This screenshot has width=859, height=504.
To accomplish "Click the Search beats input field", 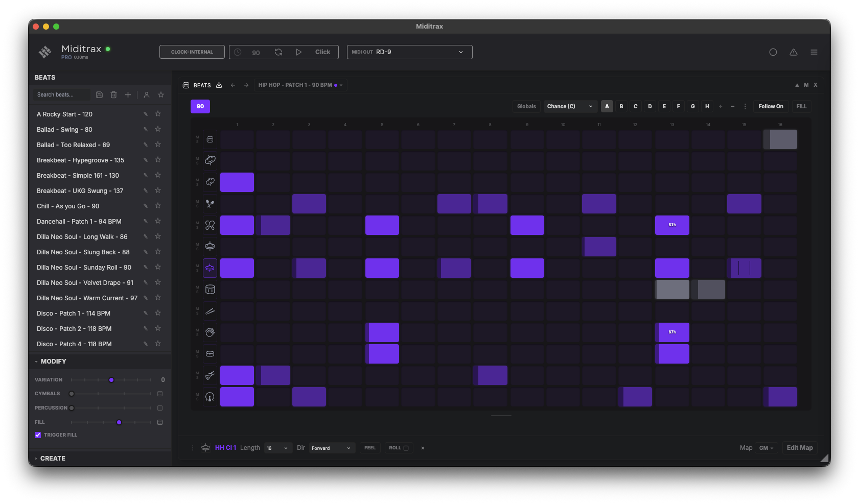I will pyautogui.click(x=62, y=94).
